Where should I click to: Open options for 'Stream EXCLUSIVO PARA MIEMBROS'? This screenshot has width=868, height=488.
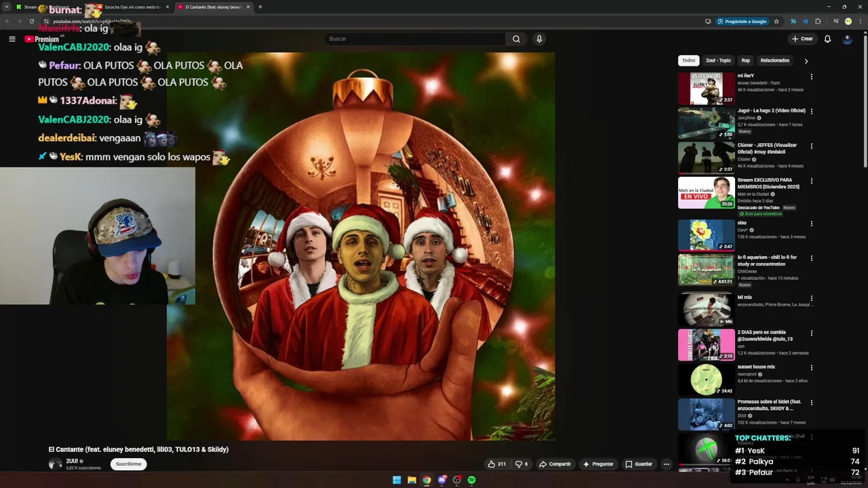coord(811,181)
